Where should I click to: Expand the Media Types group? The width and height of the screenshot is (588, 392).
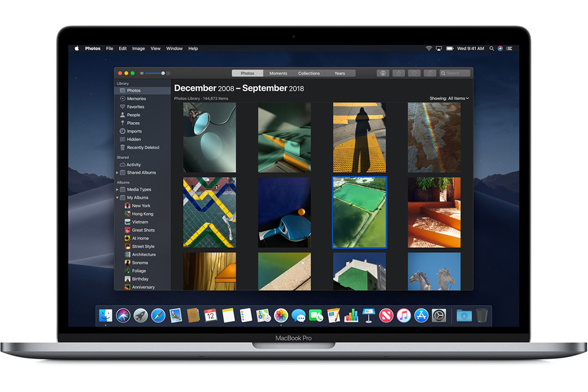(117, 189)
